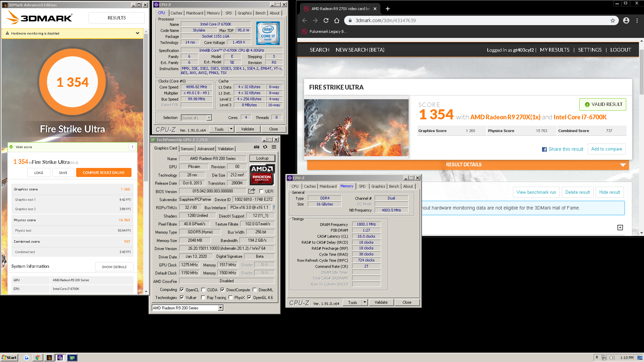Toggle the OpenGL 4.6 checkbox

tap(249, 298)
